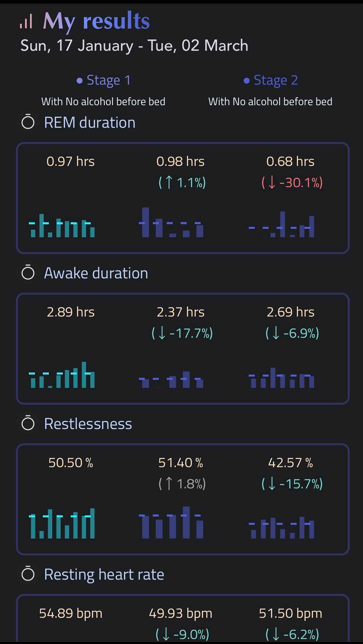This screenshot has width=363, height=644.
Task: Click the timer icon next to REM duration
Action: coord(28,122)
